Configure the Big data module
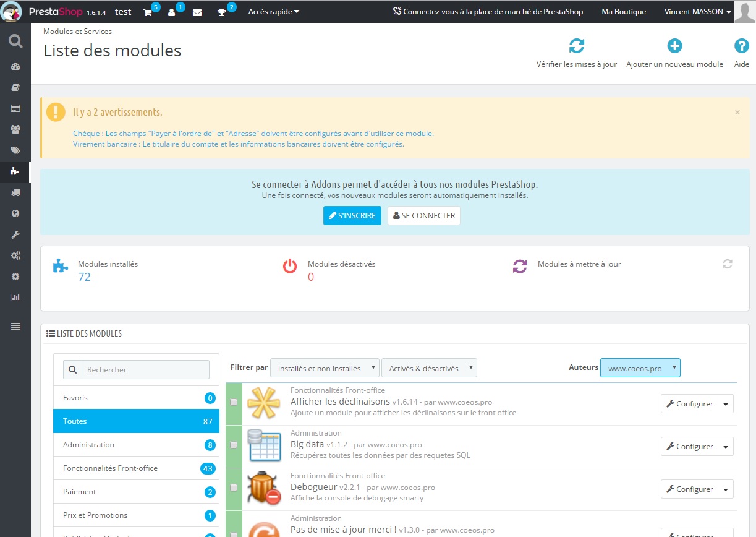Screen dimensions: 756x537 (690, 447)
